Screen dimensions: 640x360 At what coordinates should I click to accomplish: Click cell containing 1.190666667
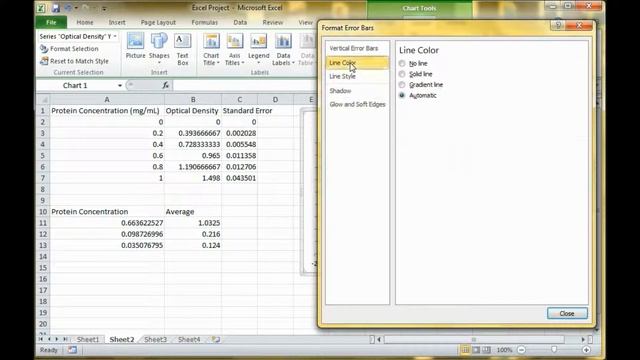(x=193, y=167)
